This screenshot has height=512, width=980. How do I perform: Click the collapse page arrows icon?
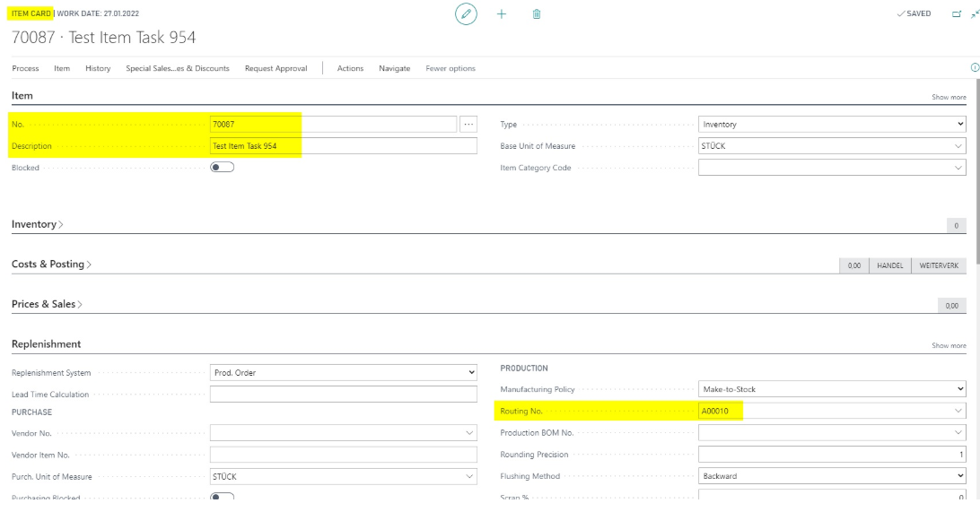coord(975,13)
